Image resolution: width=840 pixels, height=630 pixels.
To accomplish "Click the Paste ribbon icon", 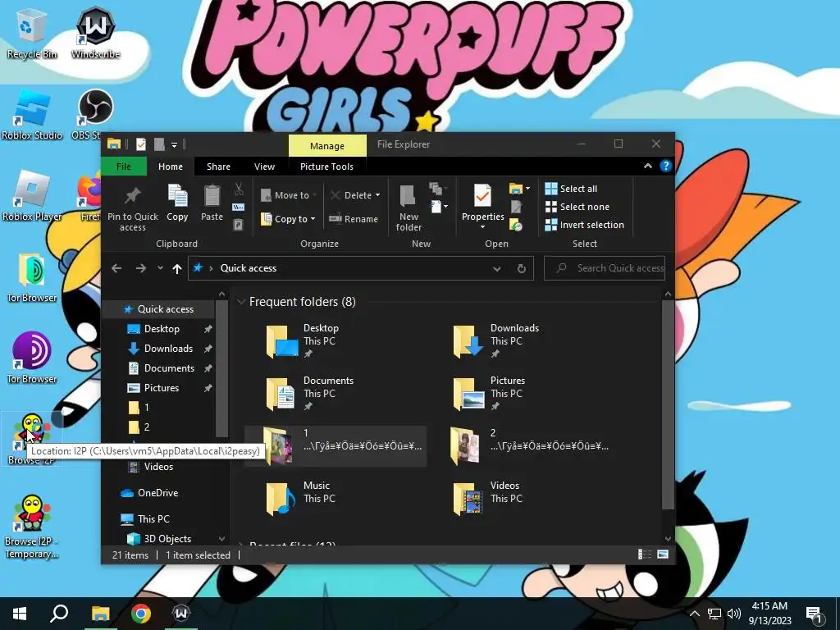I will click(212, 195).
